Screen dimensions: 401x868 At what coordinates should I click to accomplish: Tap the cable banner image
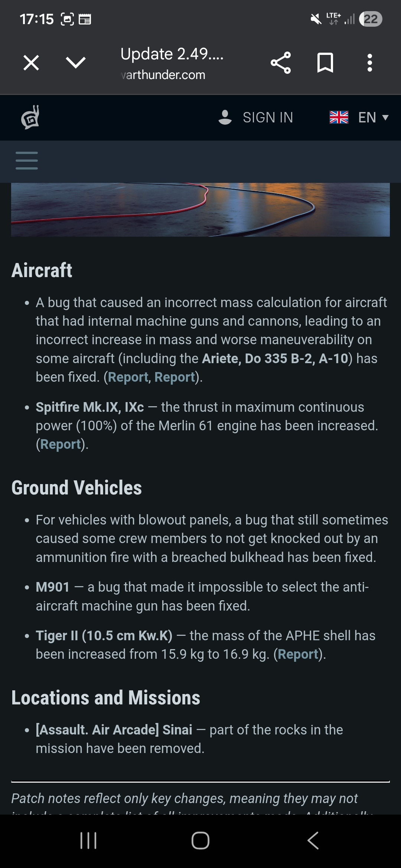point(200,210)
